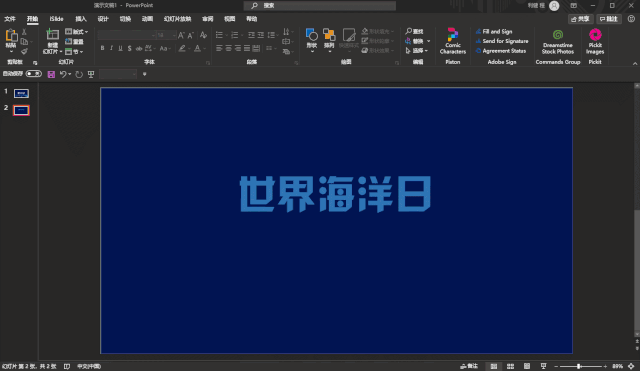
Task: Open the font name dropdown
Action: pos(153,36)
